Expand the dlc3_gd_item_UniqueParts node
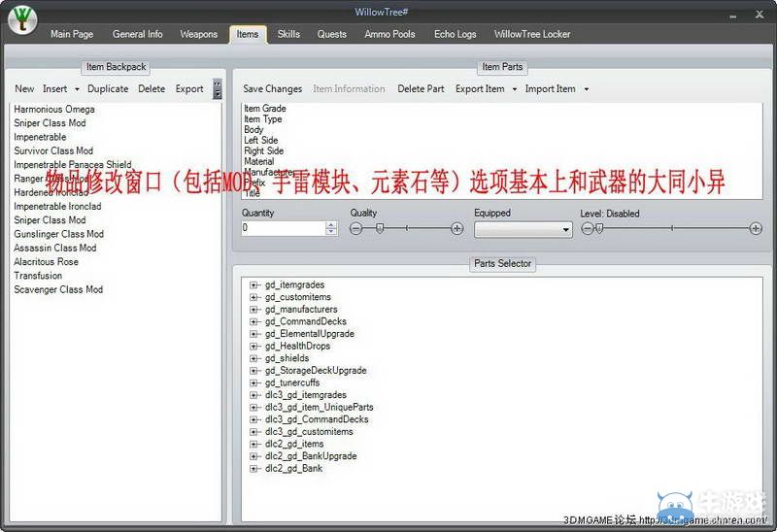The height and width of the screenshot is (532, 777). click(253, 407)
